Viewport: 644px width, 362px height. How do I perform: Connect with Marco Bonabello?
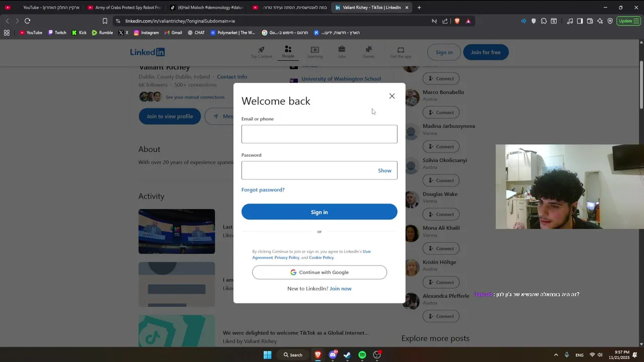pyautogui.click(x=441, y=112)
